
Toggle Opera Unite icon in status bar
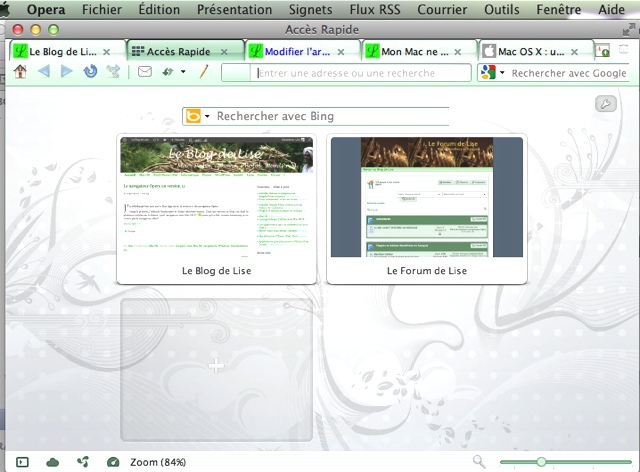coord(83,461)
